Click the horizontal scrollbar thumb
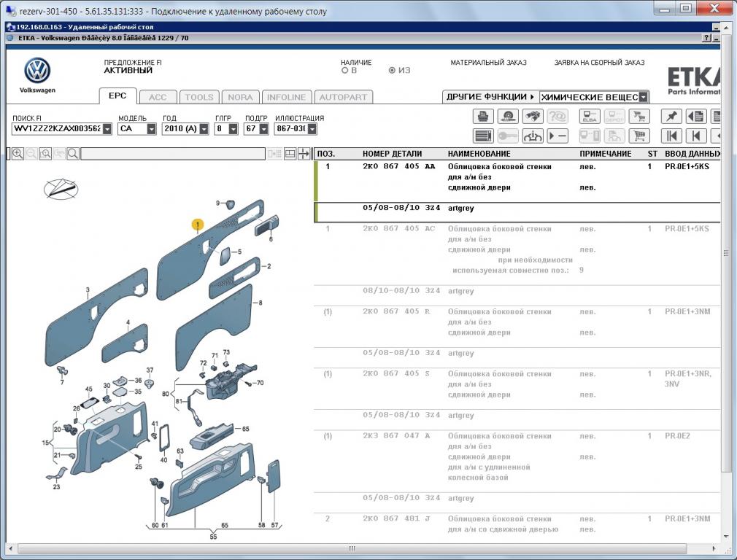This screenshot has height=560, width=737. point(352,548)
